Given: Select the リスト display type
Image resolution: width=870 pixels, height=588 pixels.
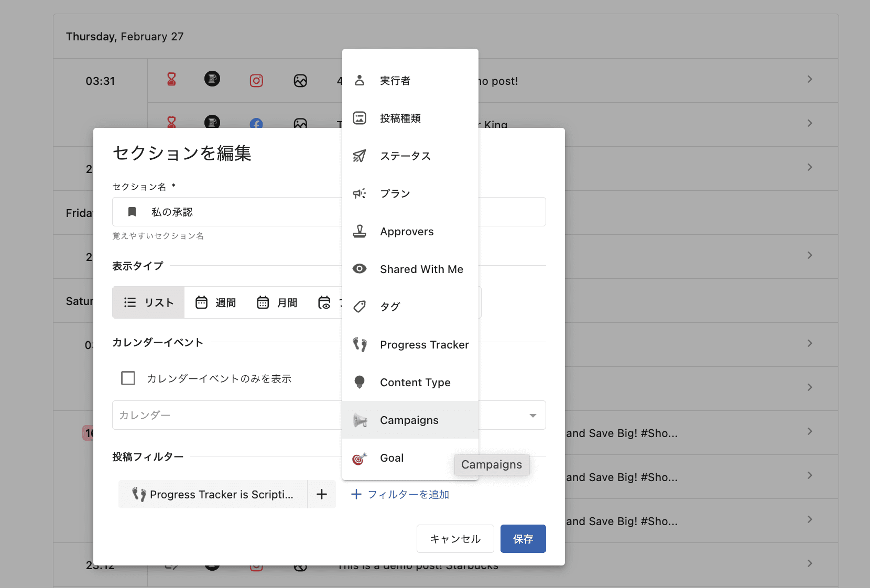Looking at the screenshot, I should point(148,302).
